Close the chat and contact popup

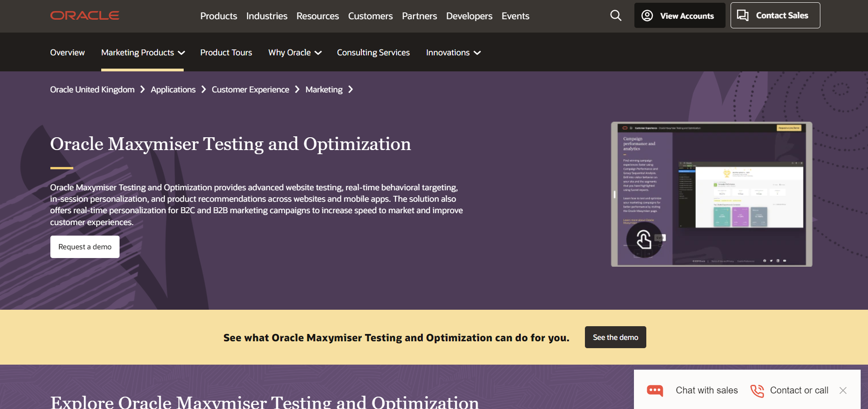(x=843, y=390)
